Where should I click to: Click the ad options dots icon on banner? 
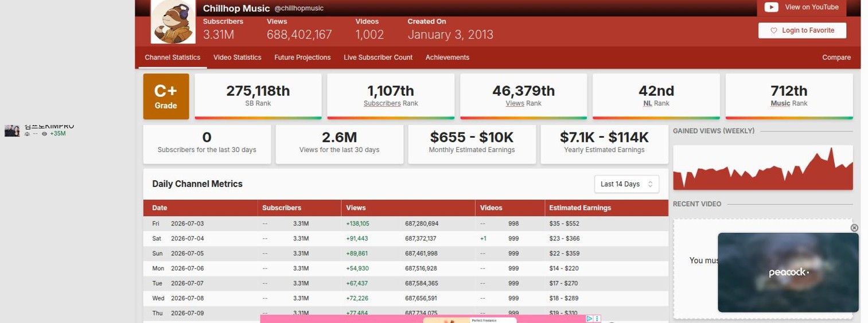pos(597,319)
